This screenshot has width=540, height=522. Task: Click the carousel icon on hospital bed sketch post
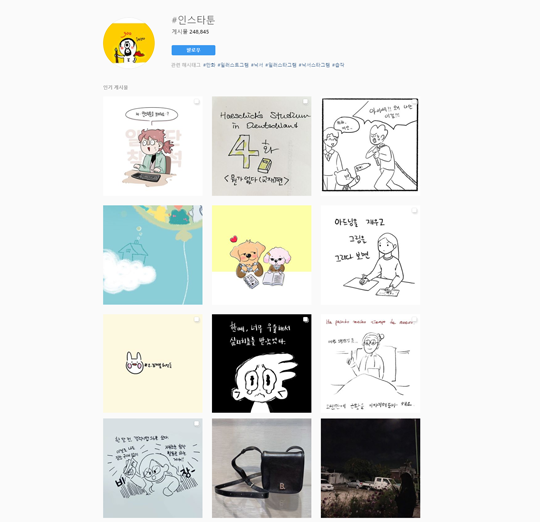pos(414,320)
